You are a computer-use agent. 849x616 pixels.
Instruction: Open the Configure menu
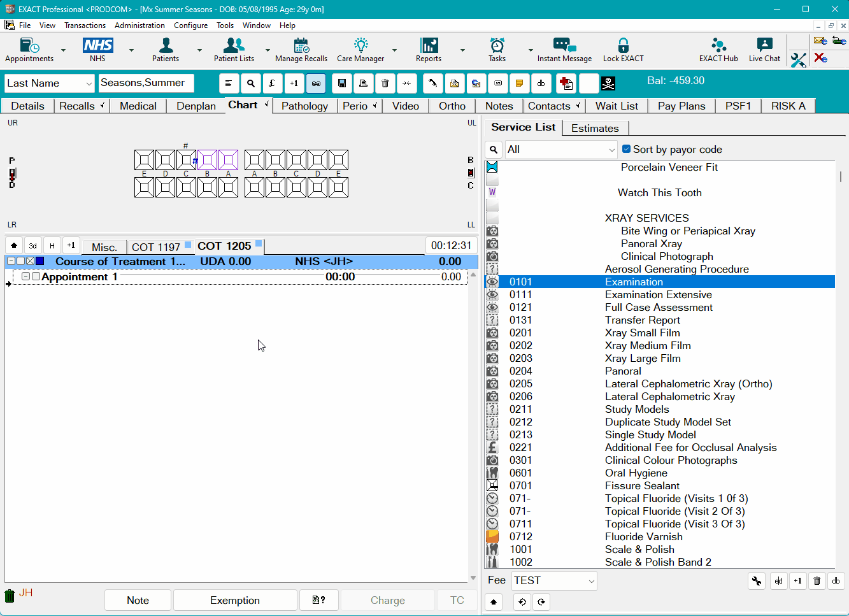tap(190, 25)
